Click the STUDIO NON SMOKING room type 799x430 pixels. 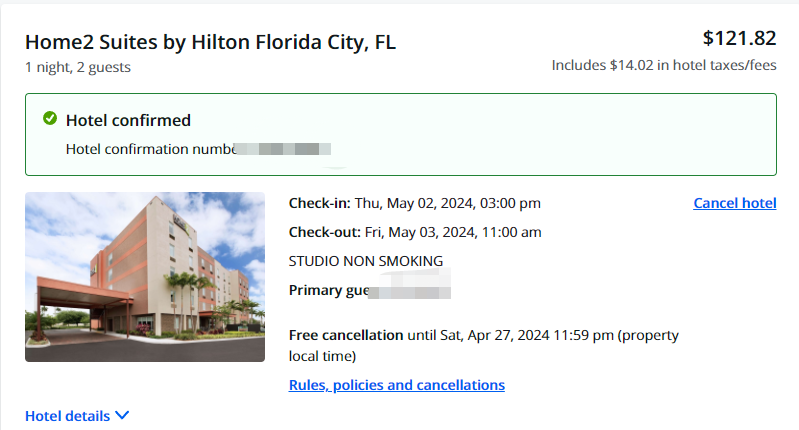(x=365, y=261)
